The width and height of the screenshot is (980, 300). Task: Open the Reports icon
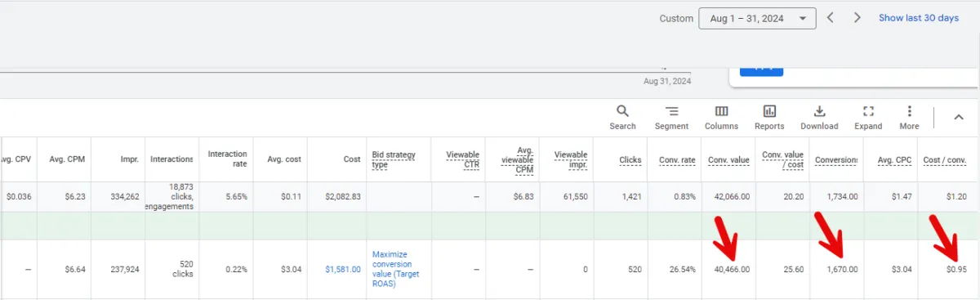click(x=769, y=118)
